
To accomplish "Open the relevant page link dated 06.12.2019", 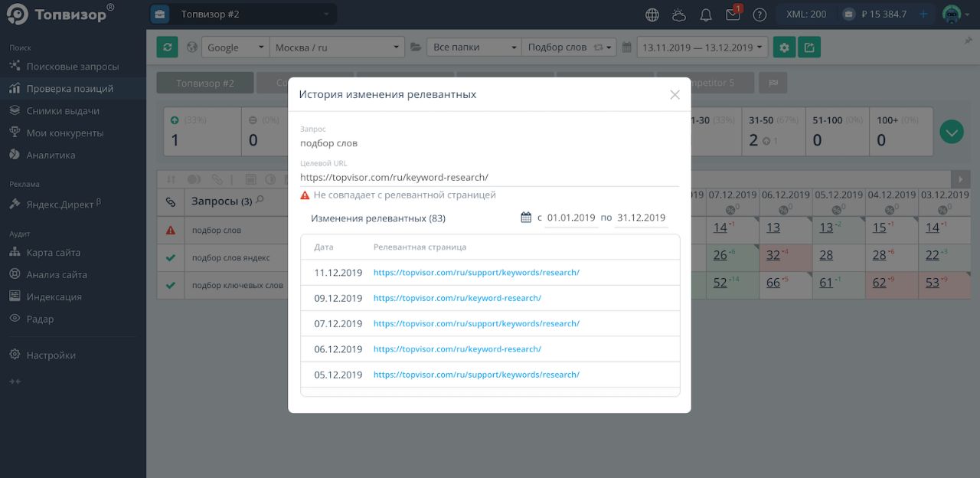I will (x=457, y=349).
